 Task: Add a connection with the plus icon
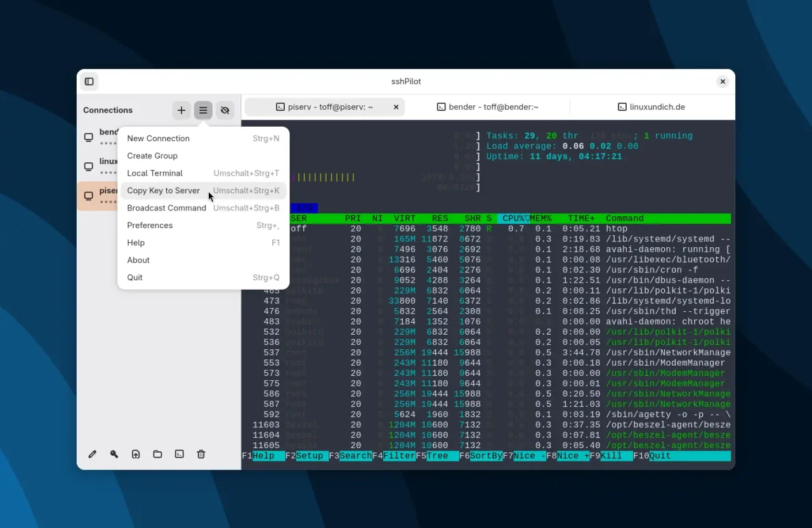coord(181,110)
